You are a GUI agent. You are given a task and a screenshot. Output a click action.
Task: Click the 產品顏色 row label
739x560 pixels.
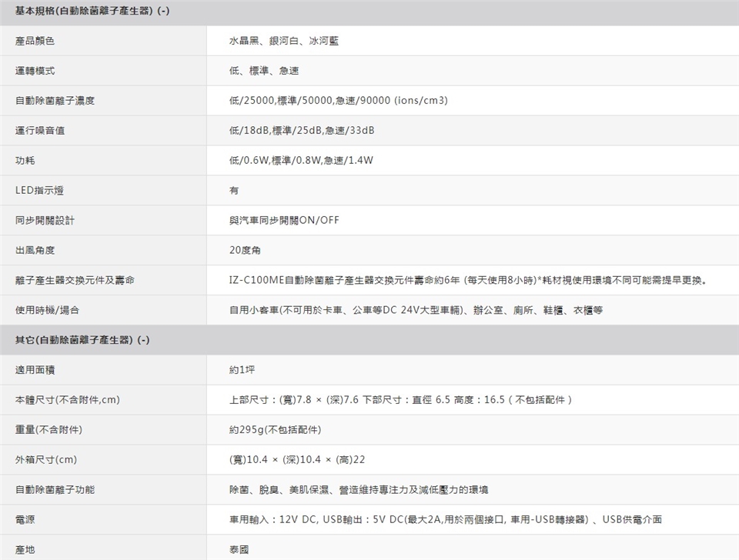coord(35,41)
